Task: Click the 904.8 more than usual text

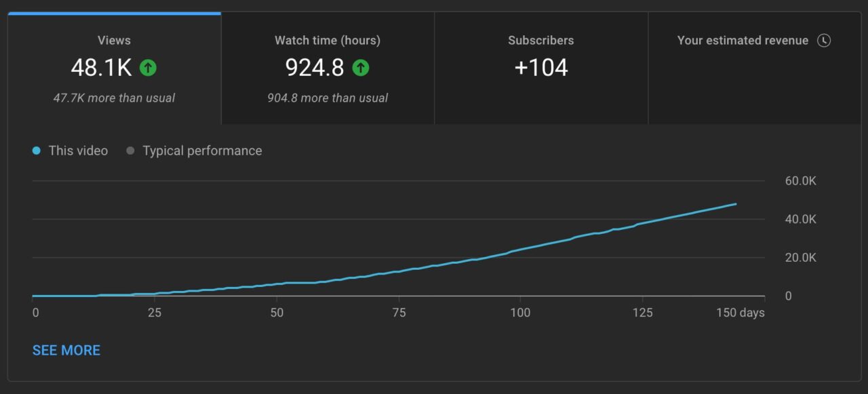Action: click(327, 98)
